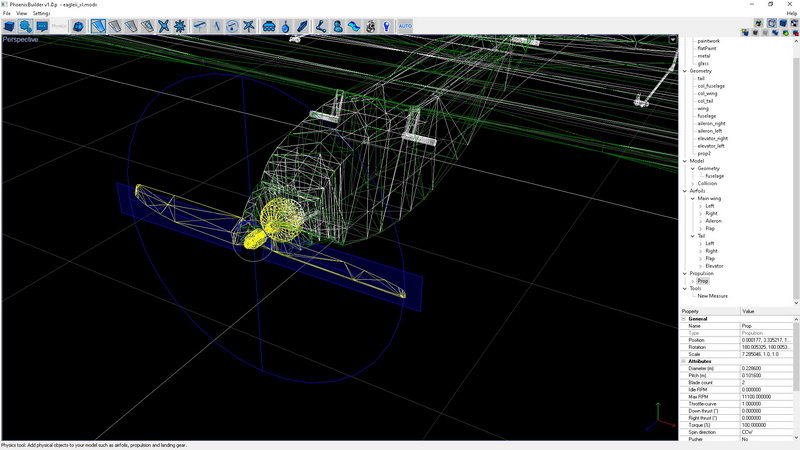Collapse the Airfoils tree node

(685, 191)
